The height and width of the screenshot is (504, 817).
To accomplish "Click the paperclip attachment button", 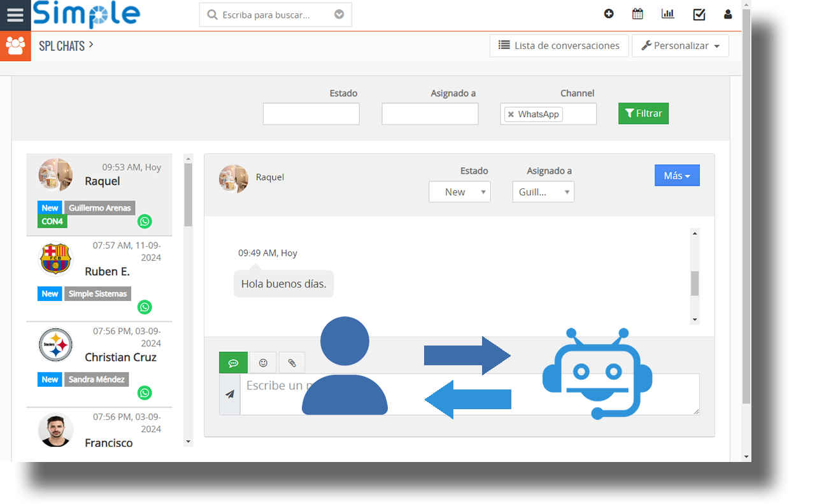I will tap(292, 363).
